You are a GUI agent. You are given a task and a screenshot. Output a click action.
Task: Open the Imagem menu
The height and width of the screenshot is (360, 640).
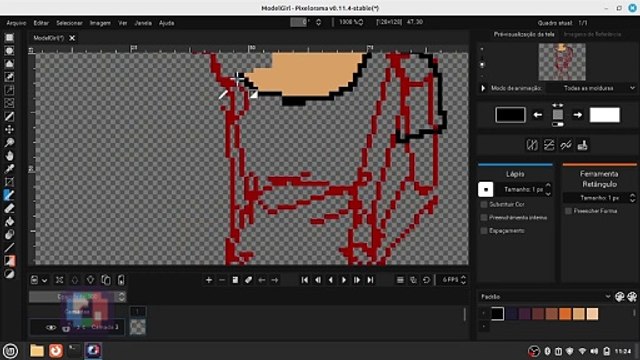point(100,23)
